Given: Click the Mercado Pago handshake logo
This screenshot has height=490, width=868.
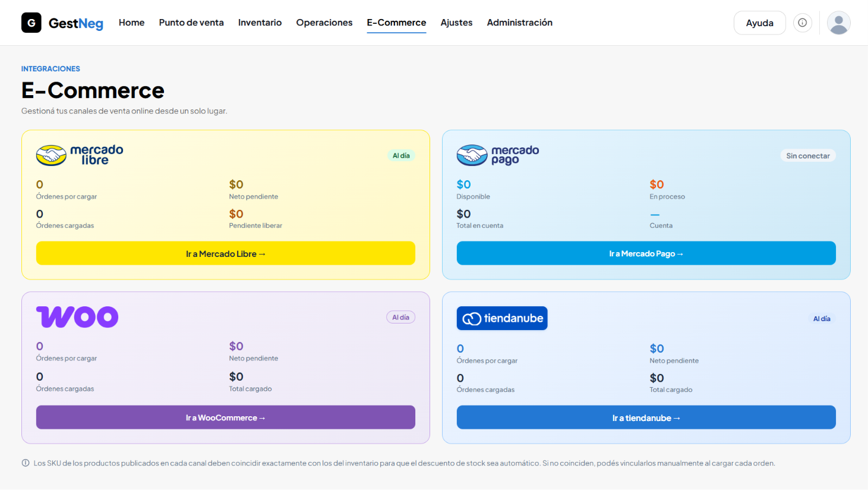Looking at the screenshot, I should pyautogui.click(x=472, y=155).
